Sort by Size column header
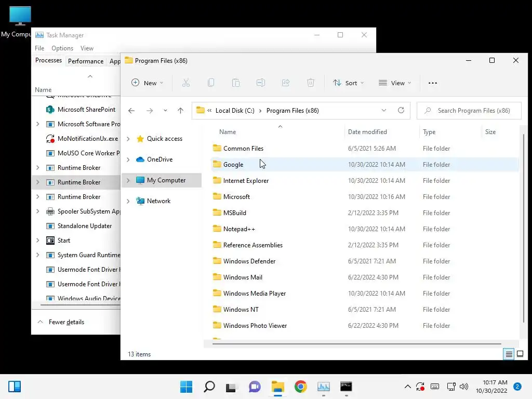The height and width of the screenshot is (399, 532). click(490, 132)
